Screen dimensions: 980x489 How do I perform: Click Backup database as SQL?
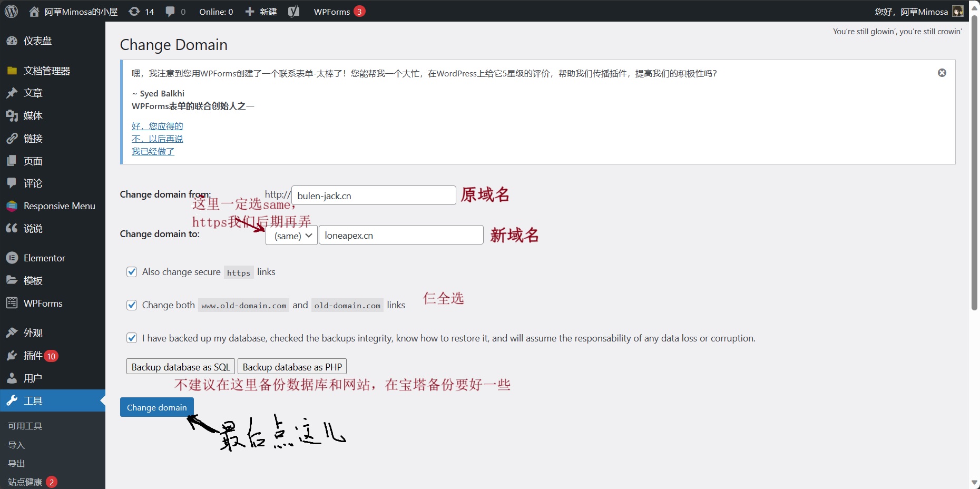click(181, 367)
